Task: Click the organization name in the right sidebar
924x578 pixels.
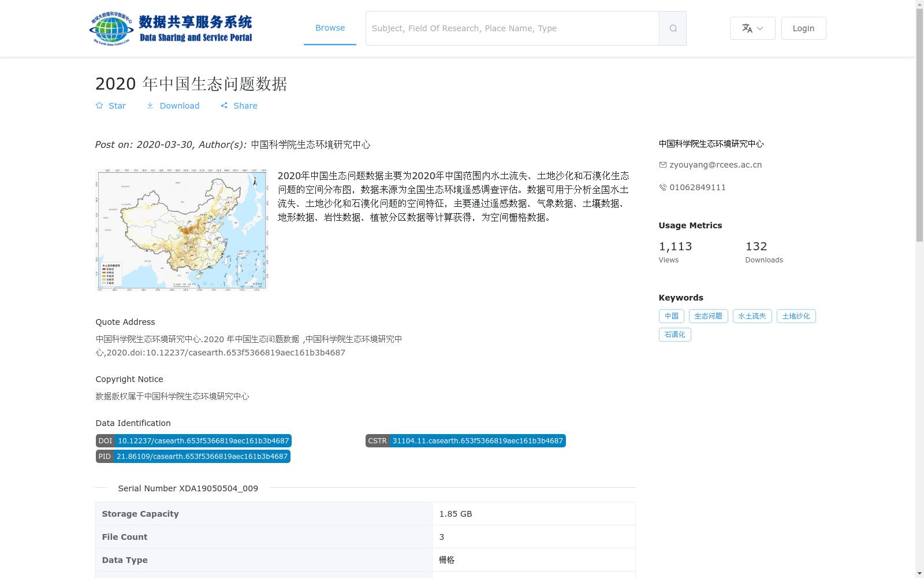Action: point(711,144)
